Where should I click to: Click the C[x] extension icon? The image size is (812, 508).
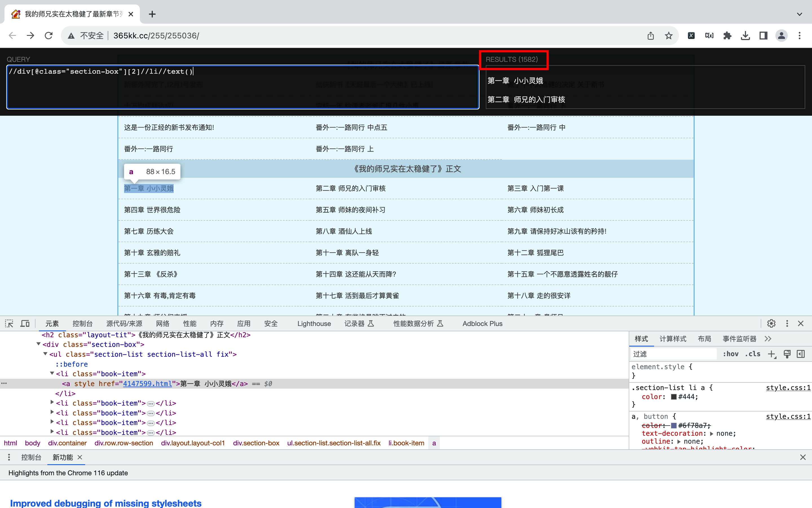(709, 36)
